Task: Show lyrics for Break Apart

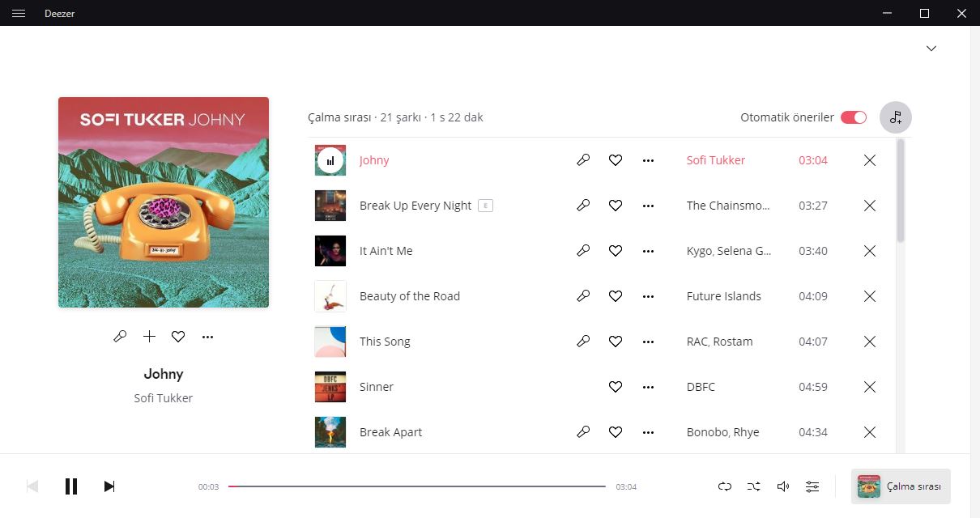Action: coord(583,432)
